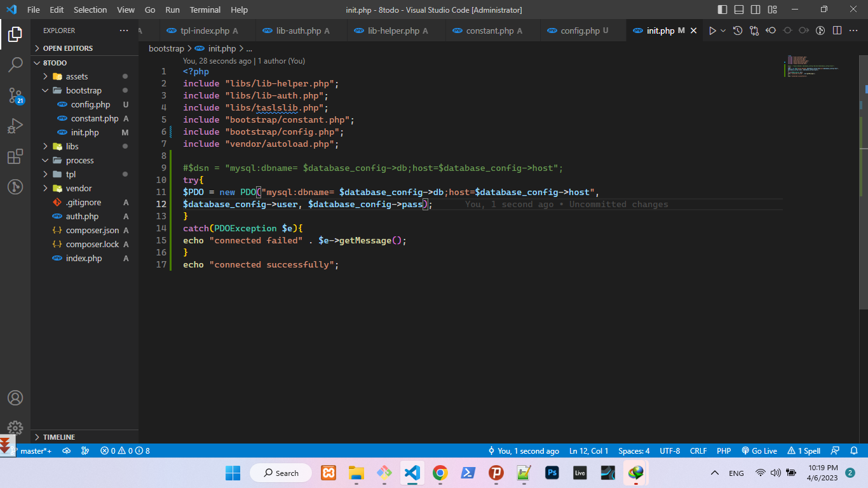The height and width of the screenshot is (488, 868).
Task: Click the Windows taskbar Search box
Action: [280, 473]
